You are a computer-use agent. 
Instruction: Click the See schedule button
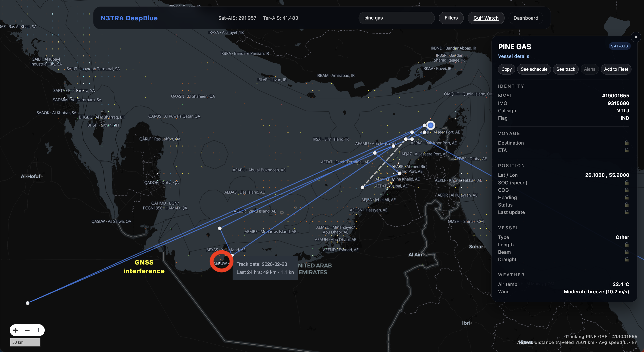tap(534, 69)
